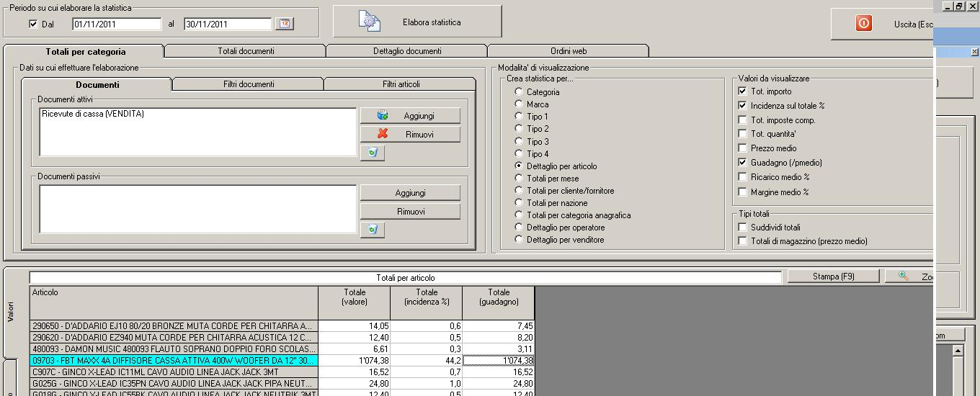Select the Marca radio button
980x396 pixels.
tap(519, 104)
